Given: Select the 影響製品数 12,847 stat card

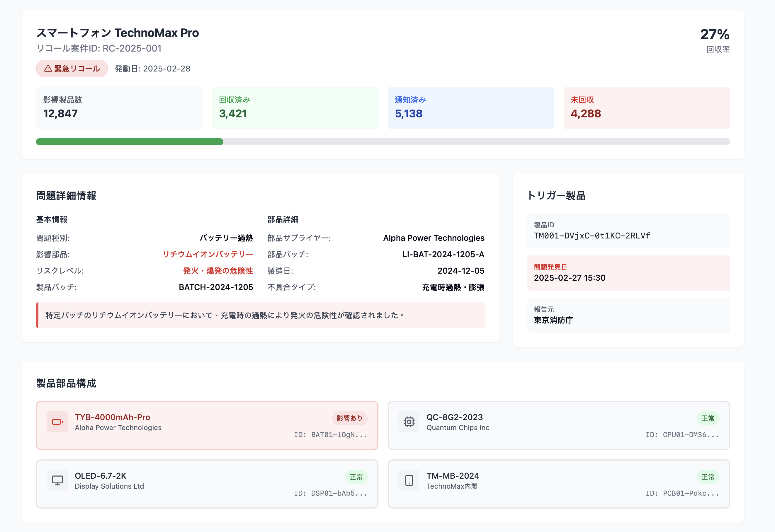Looking at the screenshot, I should tap(119, 108).
